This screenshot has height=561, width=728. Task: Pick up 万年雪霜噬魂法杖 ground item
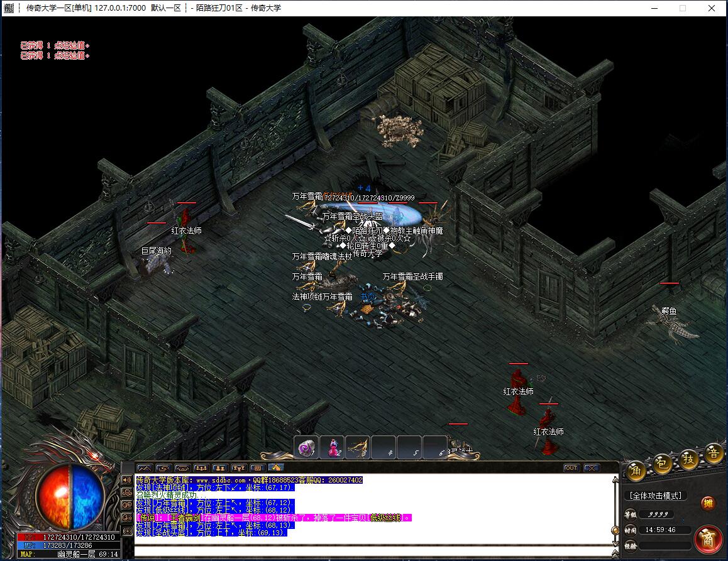[x=323, y=256]
